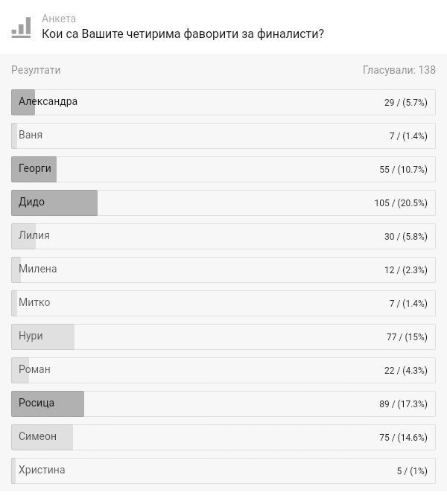The width and height of the screenshot is (447, 504).
Task: Click the 105 / (20.5%) vote figure
Action: 401,203
